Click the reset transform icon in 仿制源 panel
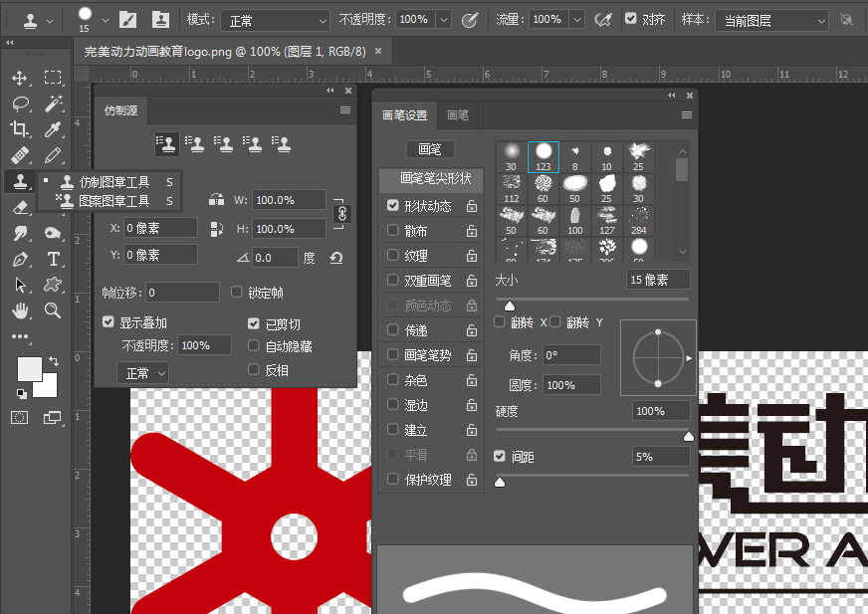This screenshot has height=614, width=868. pos(336,258)
